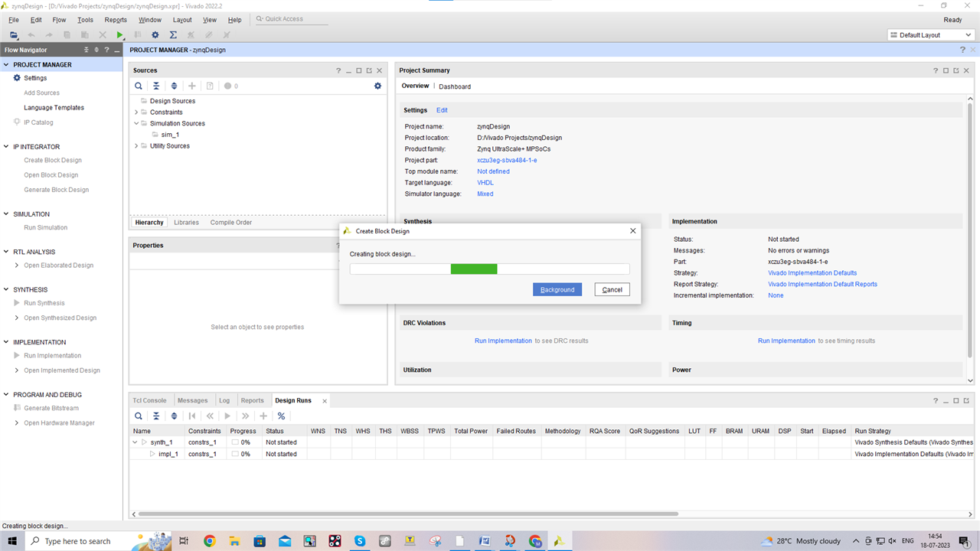Collapse synth_1 run row
The height and width of the screenshot is (551, 980).
136,442
